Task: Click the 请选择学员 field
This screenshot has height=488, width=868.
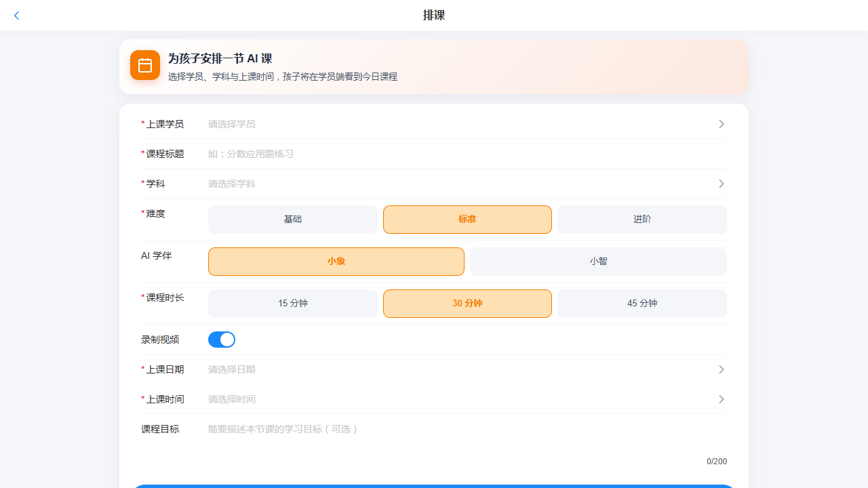Action: coord(467,124)
